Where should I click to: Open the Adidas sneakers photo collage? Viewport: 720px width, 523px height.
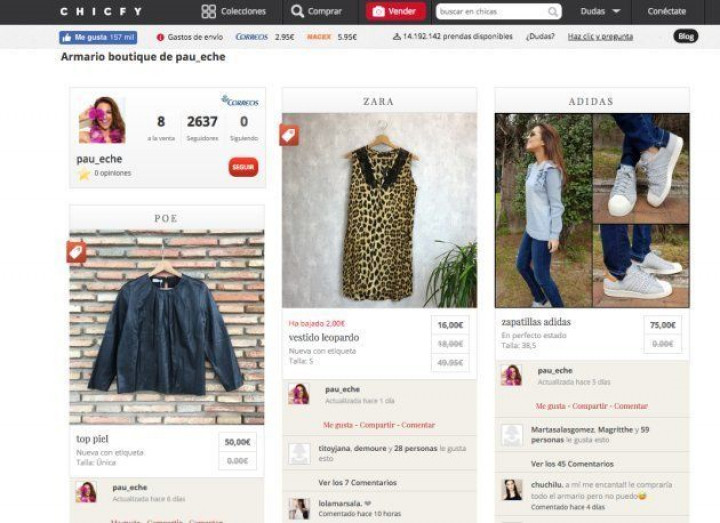point(591,210)
